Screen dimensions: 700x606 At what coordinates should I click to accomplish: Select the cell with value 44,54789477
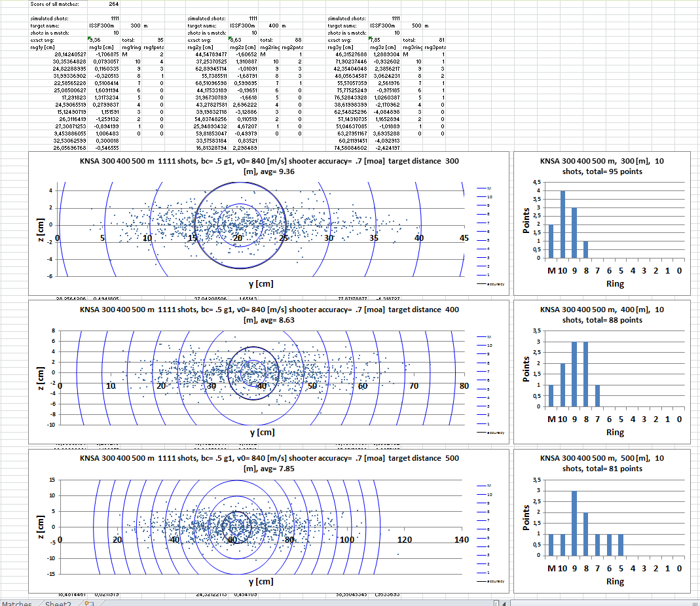pos(208,54)
